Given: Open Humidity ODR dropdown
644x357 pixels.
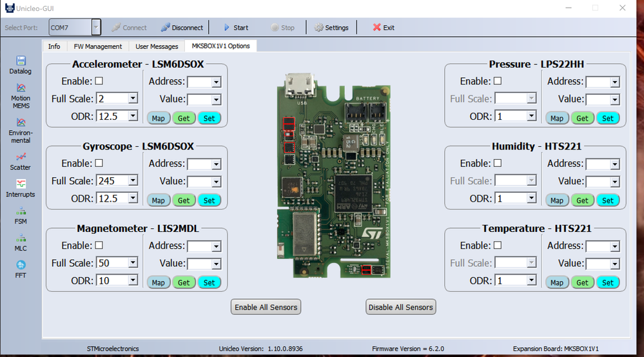Looking at the screenshot, I should (x=531, y=198).
